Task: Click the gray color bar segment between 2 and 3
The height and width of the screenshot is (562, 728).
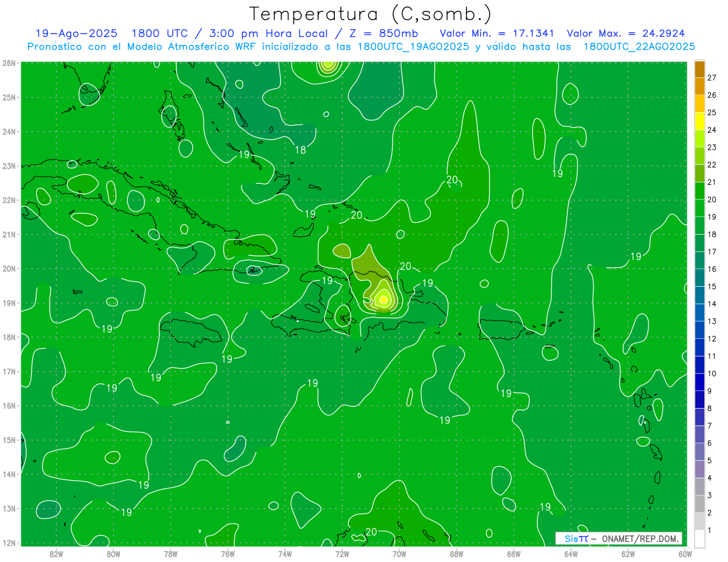Action: tap(699, 504)
